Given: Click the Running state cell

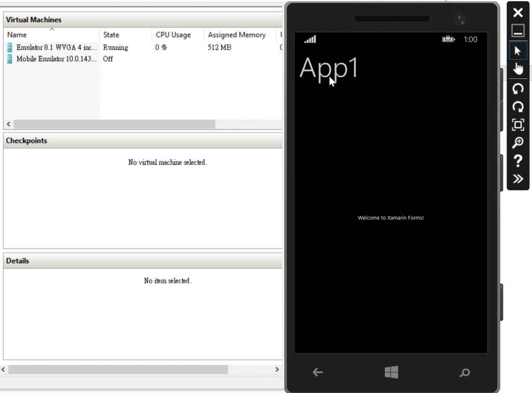Looking at the screenshot, I should click(x=116, y=47).
